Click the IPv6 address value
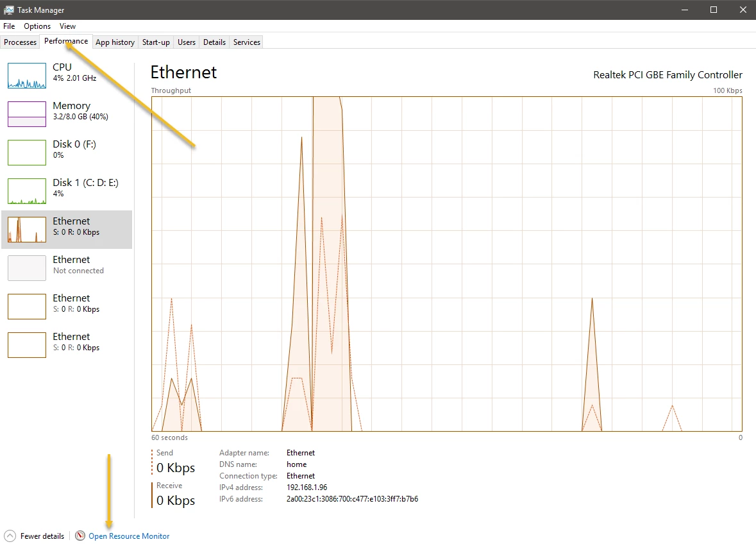Screen dimensions: 756x551 click(x=353, y=499)
